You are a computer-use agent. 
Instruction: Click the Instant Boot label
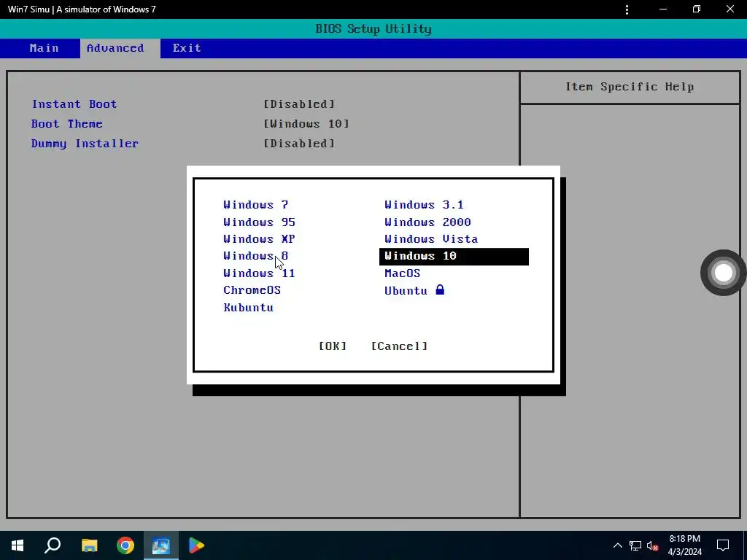pyautogui.click(x=74, y=104)
